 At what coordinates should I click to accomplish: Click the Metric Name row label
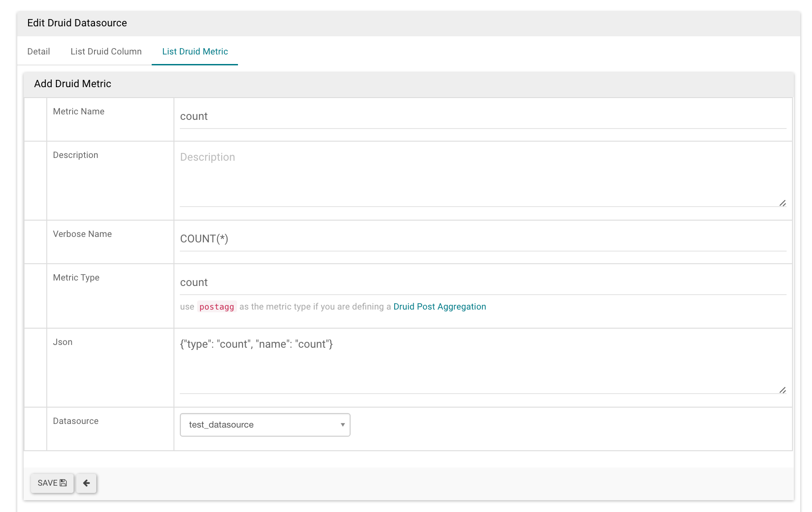[79, 112]
